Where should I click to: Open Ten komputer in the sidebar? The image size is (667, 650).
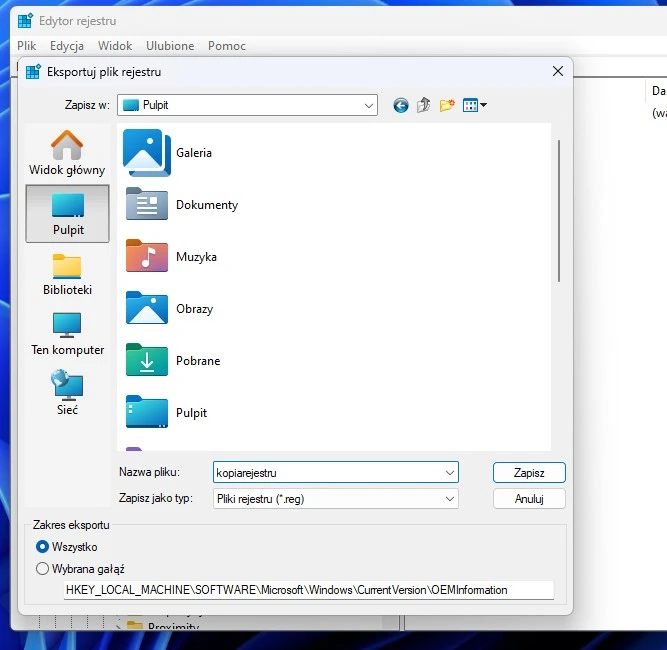pos(67,334)
